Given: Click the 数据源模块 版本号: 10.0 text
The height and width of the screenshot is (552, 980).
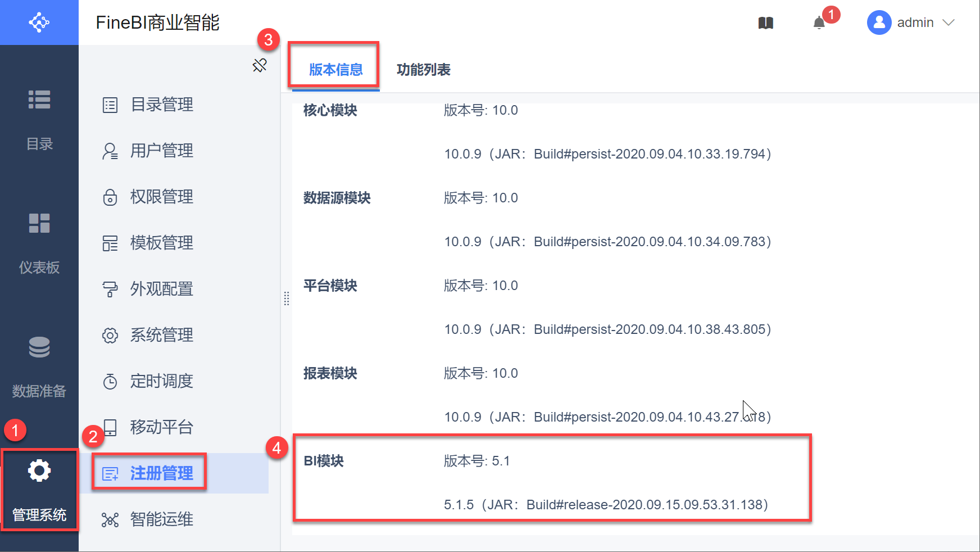Looking at the screenshot, I should (481, 198).
